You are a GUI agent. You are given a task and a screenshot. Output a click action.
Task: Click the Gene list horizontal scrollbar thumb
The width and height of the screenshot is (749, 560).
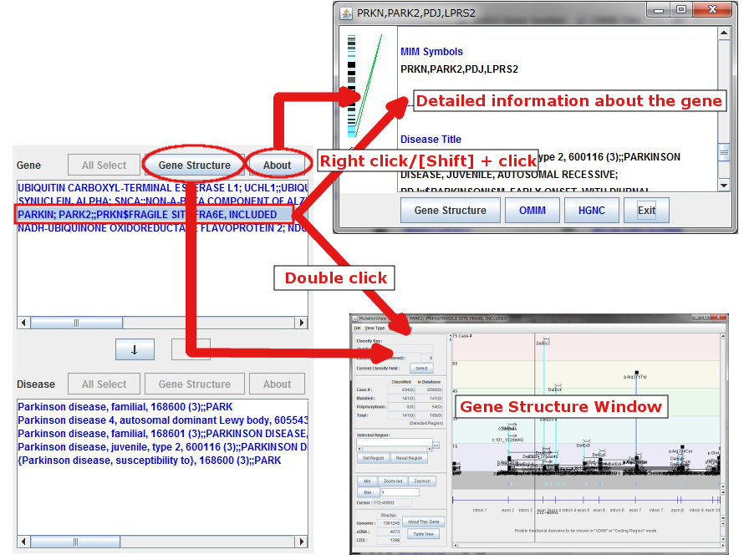pos(75,323)
